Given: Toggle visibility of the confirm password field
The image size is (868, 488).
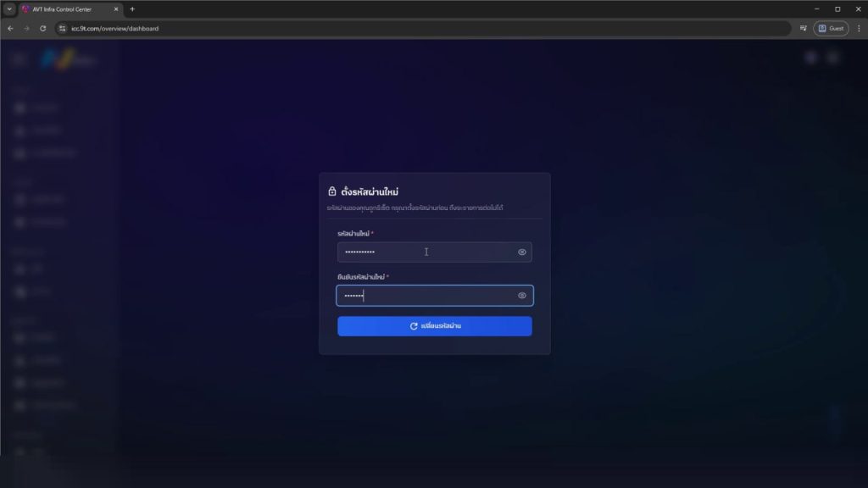Looking at the screenshot, I should pyautogui.click(x=522, y=296).
